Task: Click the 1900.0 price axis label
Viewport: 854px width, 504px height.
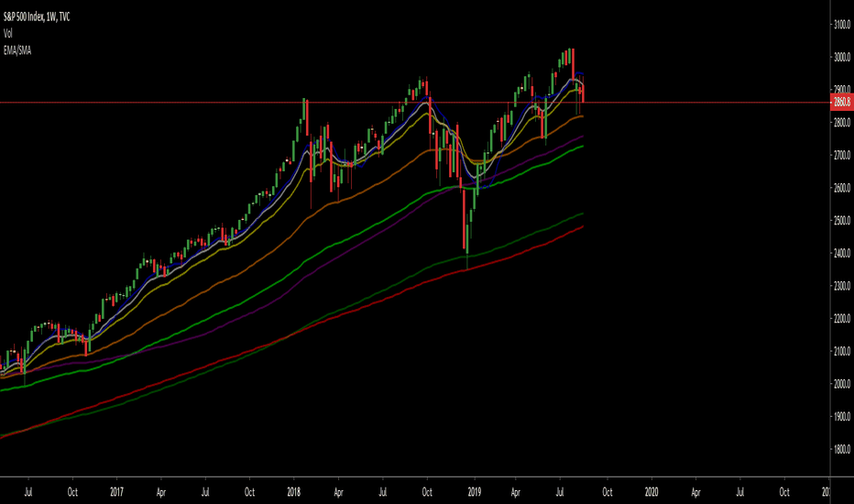Action: [x=842, y=417]
